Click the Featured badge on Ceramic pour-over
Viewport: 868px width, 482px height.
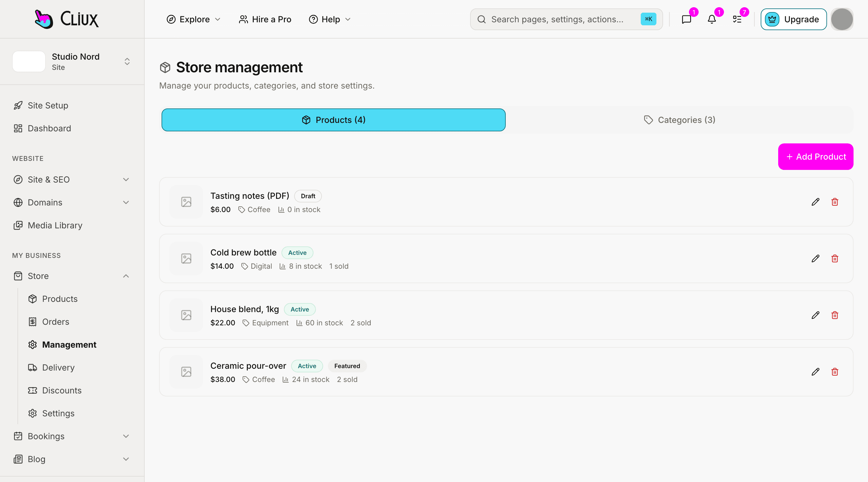(347, 366)
